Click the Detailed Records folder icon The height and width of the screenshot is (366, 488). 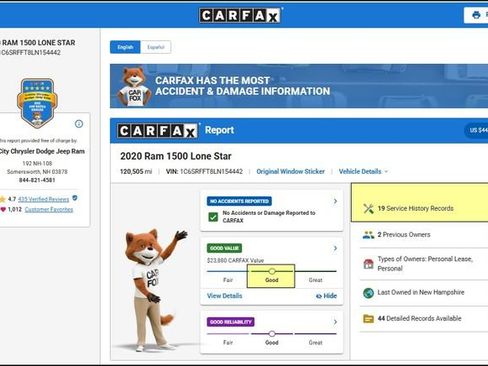tap(368, 319)
